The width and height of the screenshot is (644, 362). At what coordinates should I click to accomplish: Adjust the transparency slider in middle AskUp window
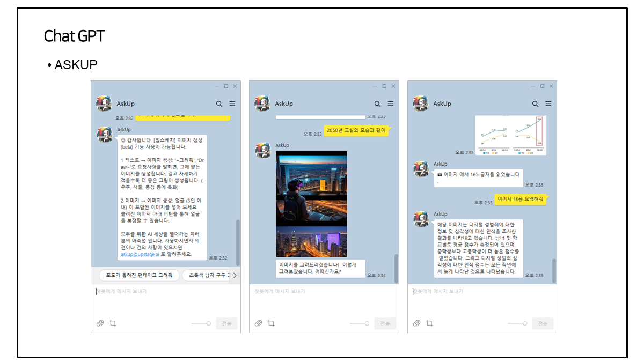click(360, 323)
